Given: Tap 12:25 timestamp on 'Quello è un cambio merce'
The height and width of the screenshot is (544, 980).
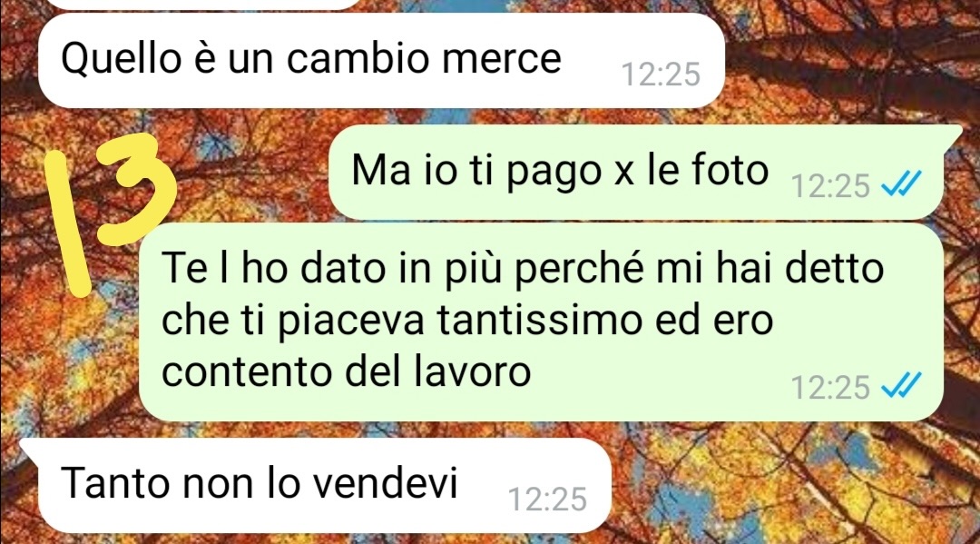Looking at the screenshot, I should (x=661, y=74).
